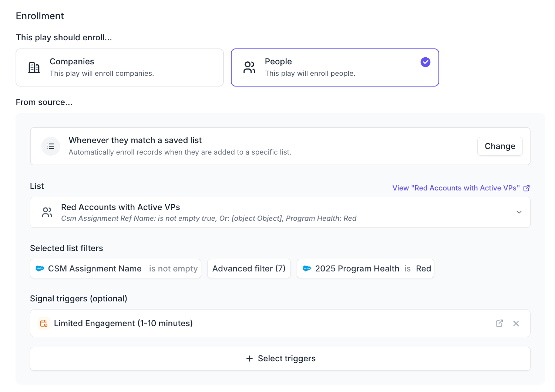Viewport: 555px width, 392px height.
Task: Click Salesforce icon on 2025 Program Health filter
Action: 307,268
